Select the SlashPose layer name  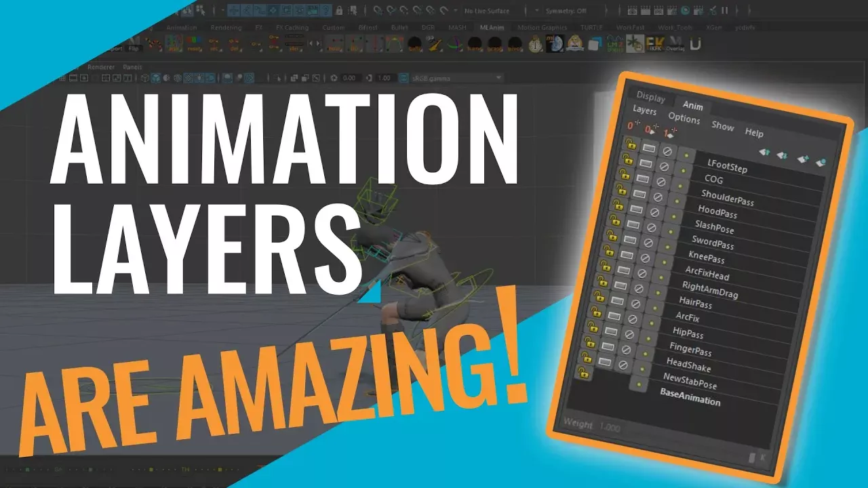tap(714, 226)
